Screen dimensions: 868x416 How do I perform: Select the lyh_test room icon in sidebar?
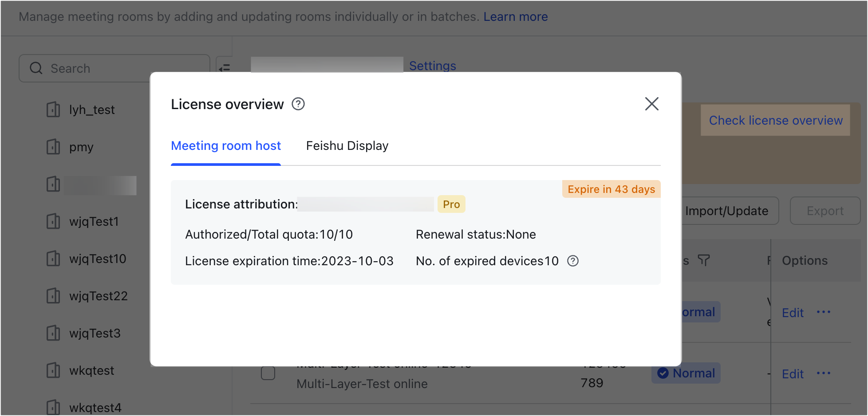click(x=53, y=110)
